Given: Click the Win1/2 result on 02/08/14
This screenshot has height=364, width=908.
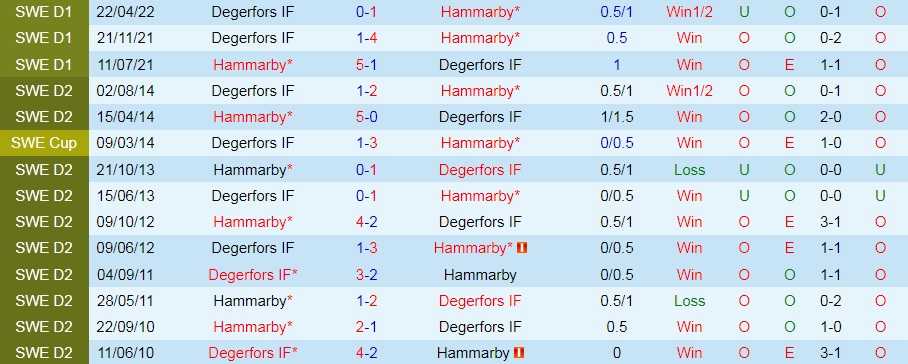Looking at the screenshot, I should (x=689, y=91).
